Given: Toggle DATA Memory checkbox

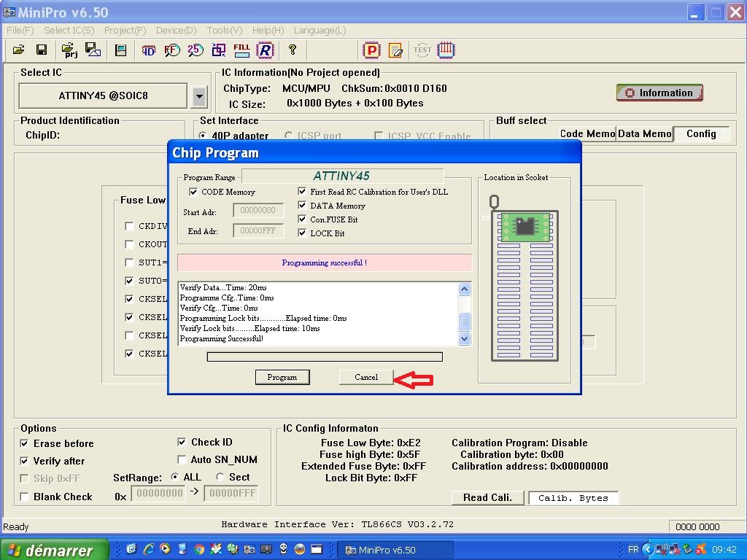Looking at the screenshot, I should 302,205.
